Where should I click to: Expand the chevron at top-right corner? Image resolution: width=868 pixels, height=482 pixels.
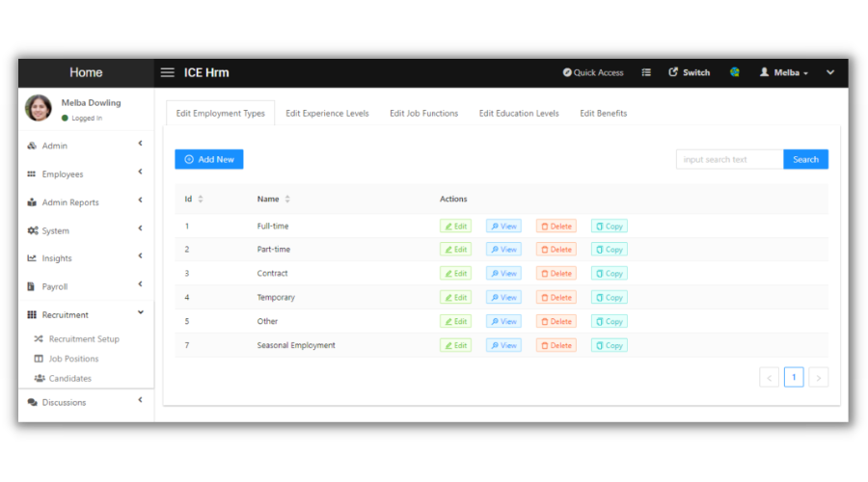point(829,72)
